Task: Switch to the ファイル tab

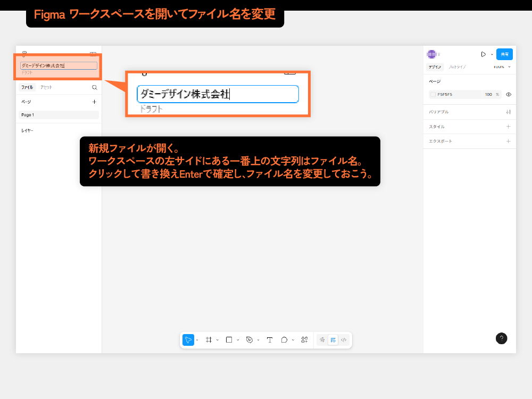Action: pos(27,88)
